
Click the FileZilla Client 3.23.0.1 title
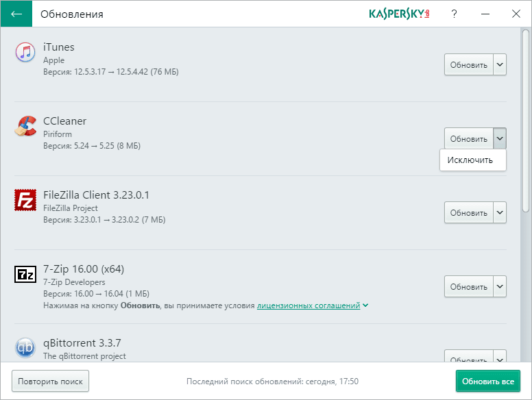(96, 195)
